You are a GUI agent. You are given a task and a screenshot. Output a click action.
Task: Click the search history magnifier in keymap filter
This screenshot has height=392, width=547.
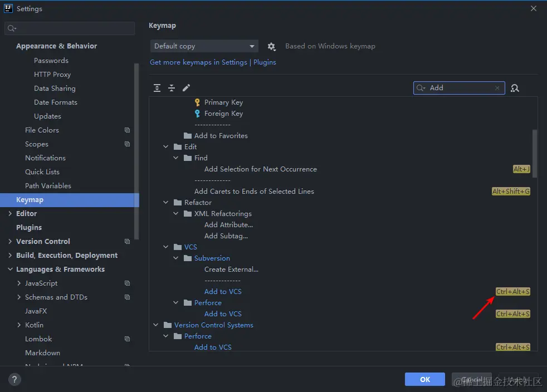(x=421, y=88)
